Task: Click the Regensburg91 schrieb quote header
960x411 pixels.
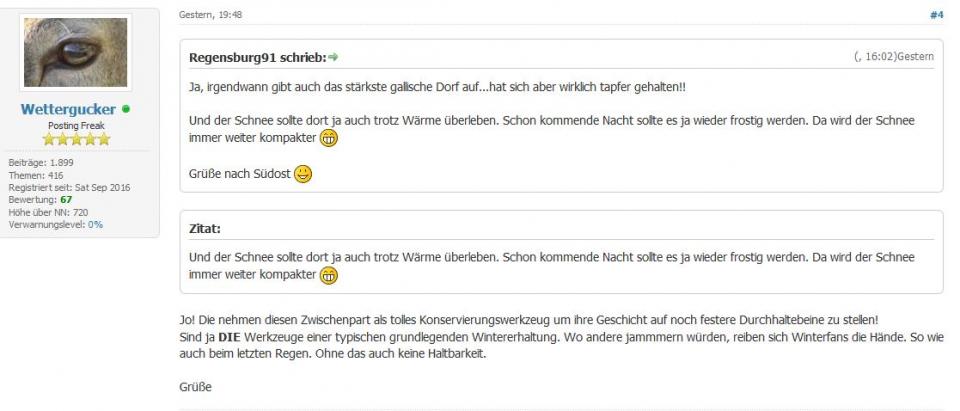Action: [257, 57]
